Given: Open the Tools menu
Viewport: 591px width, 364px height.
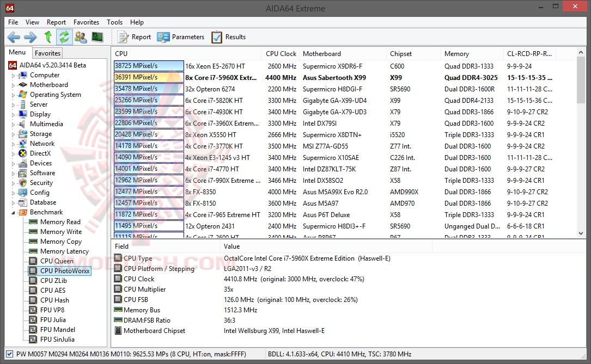Looking at the screenshot, I should [114, 22].
